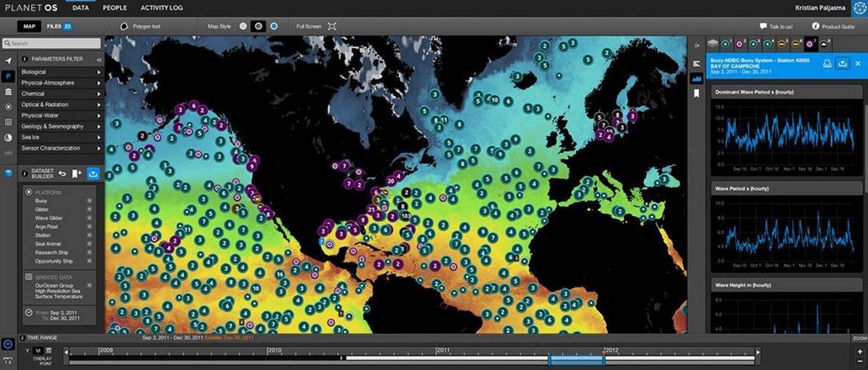The height and width of the screenshot is (370, 868).
Task: Click the blue selected range on timeline
Action: click(x=576, y=360)
